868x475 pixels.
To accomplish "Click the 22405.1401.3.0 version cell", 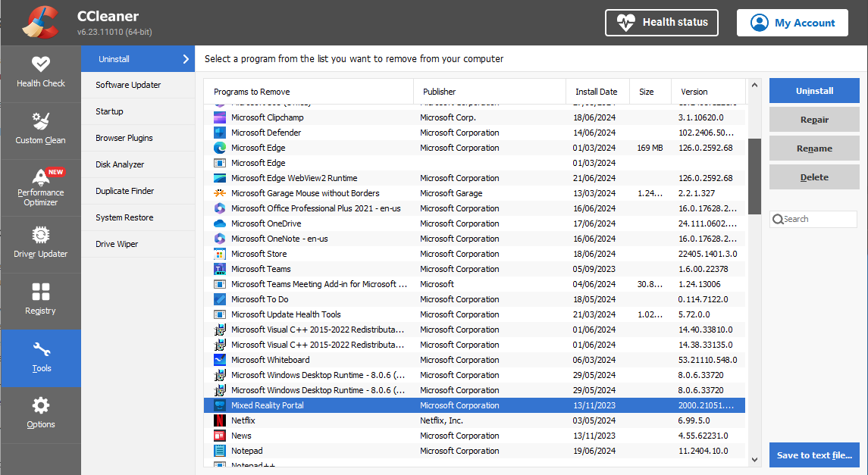I will click(707, 254).
